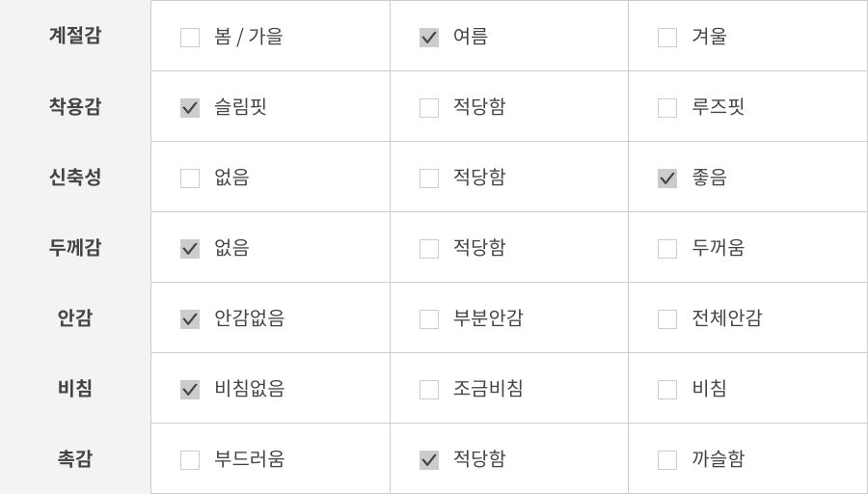The image size is (868, 494).
Task: Uncheck 없음 in the 두께감 row
Action: [190, 249]
